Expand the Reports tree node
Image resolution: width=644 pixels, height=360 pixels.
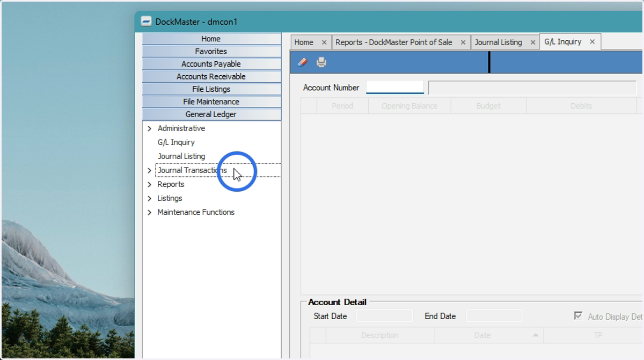click(149, 184)
